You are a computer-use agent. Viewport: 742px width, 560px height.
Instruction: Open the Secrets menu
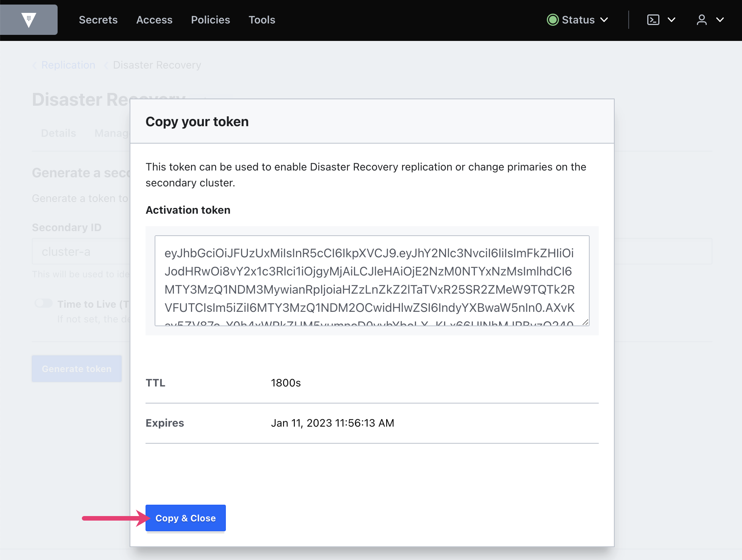[98, 20]
